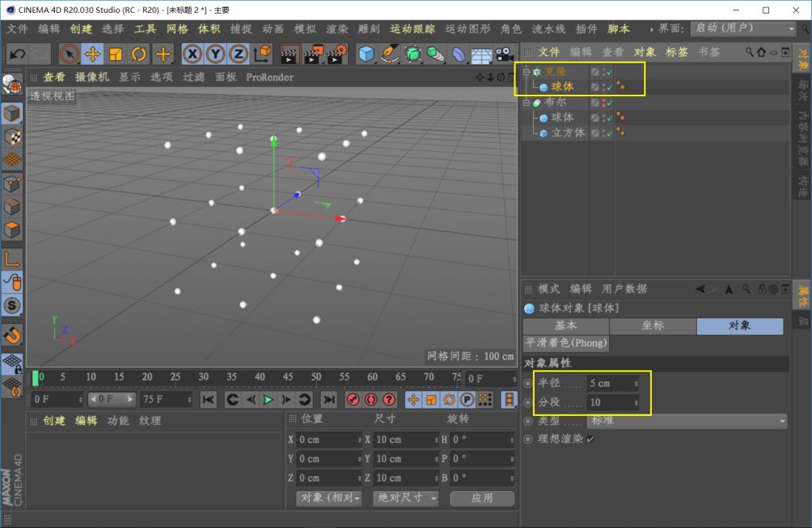This screenshot has width=812, height=528.
Task: Click the Render to Picture Viewer icon
Action: coord(313,54)
